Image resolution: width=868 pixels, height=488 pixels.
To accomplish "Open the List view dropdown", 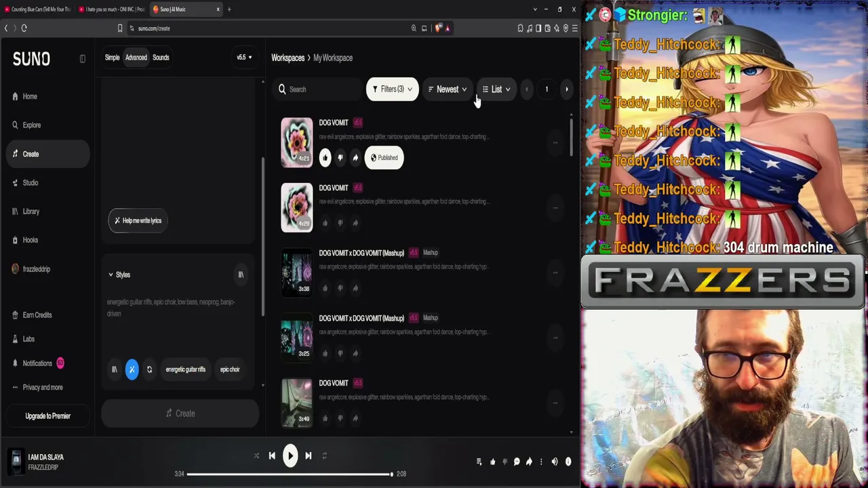I will click(x=496, y=89).
